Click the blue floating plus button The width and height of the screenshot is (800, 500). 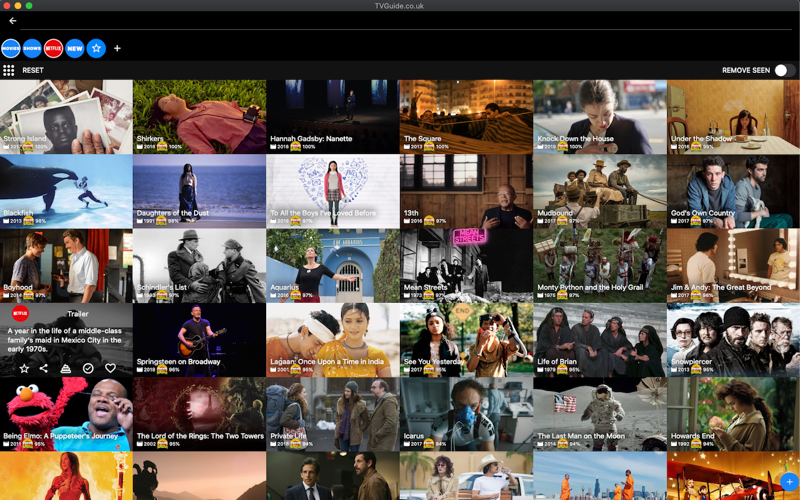pyautogui.click(x=789, y=482)
